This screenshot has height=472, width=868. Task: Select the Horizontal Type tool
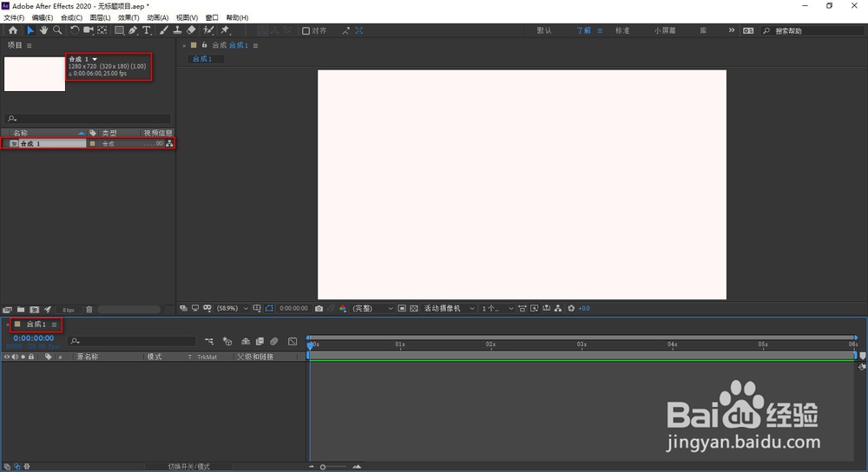147,30
